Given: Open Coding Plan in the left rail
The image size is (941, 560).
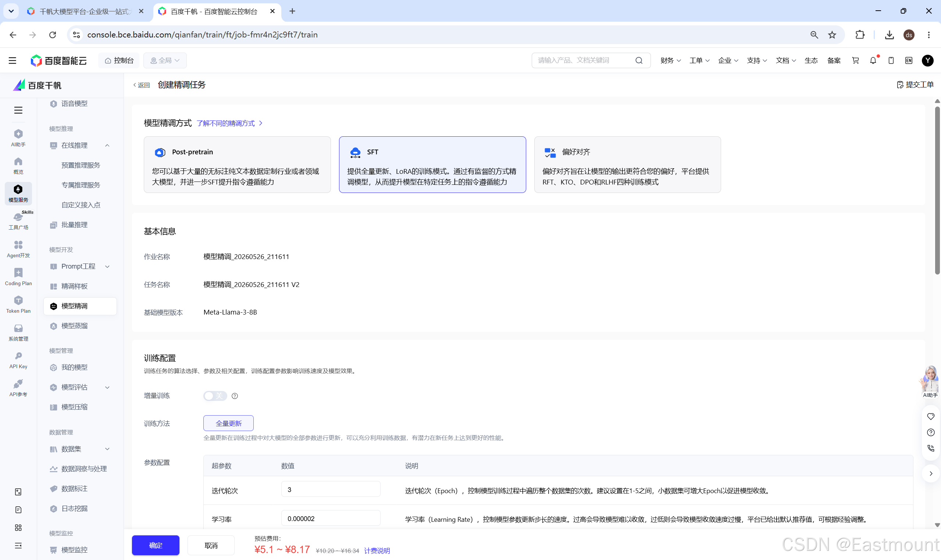Looking at the screenshot, I should [x=18, y=277].
